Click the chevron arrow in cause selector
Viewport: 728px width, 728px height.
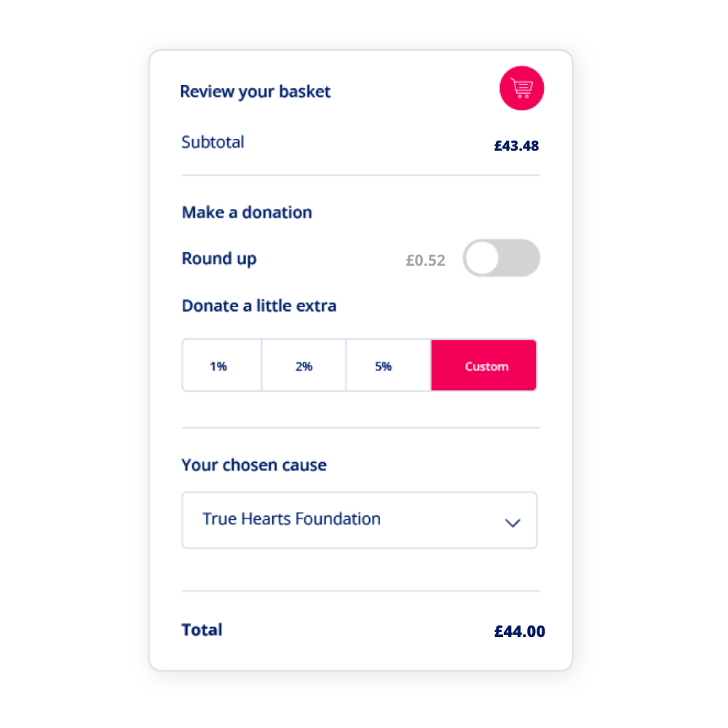click(513, 522)
